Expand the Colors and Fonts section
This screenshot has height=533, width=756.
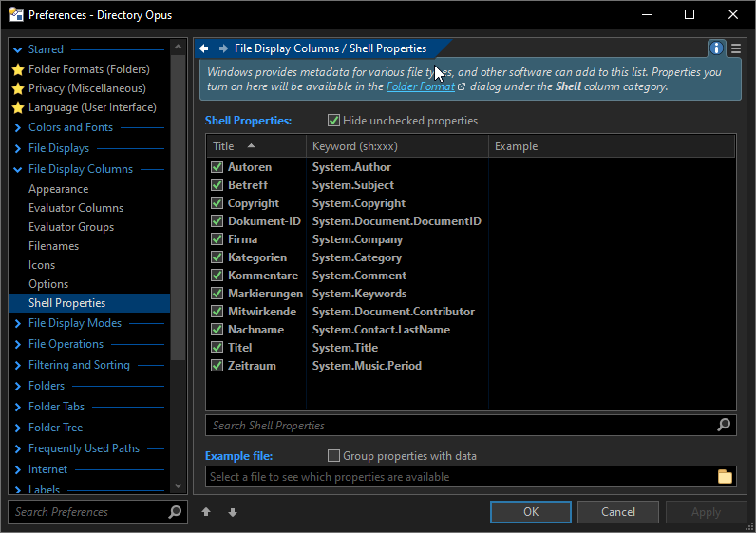click(18, 127)
